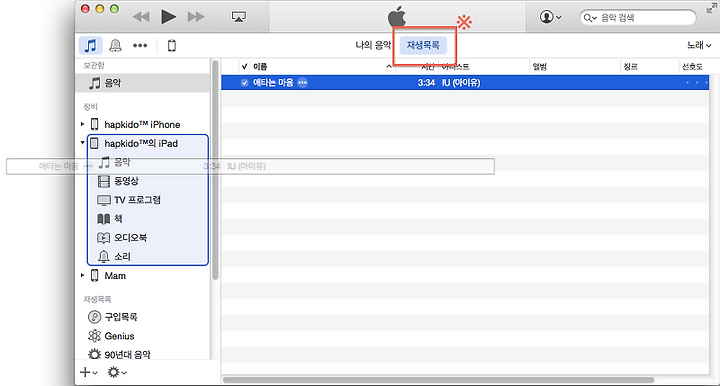The image size is (720, 386).
Task: Click the 3:34 duration cell
Action: [x=426, y=83]
